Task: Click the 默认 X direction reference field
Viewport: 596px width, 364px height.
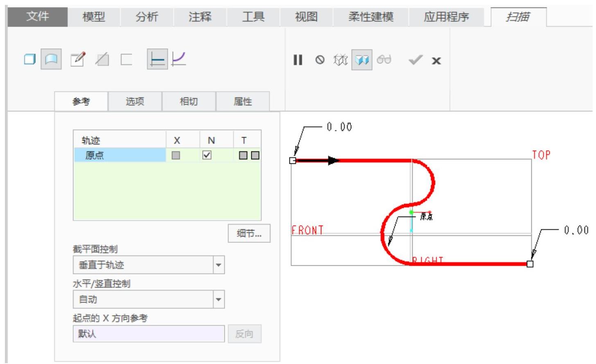Action: coord(149,334)
